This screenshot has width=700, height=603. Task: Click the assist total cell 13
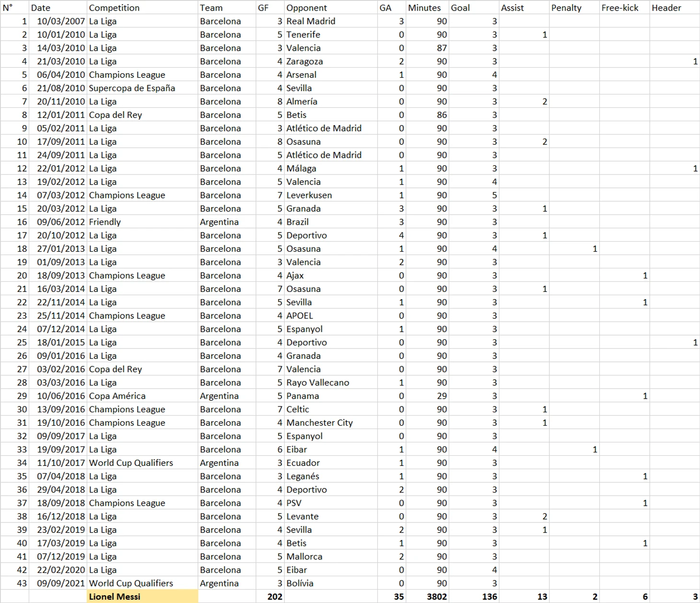click(x=524, y=597)
